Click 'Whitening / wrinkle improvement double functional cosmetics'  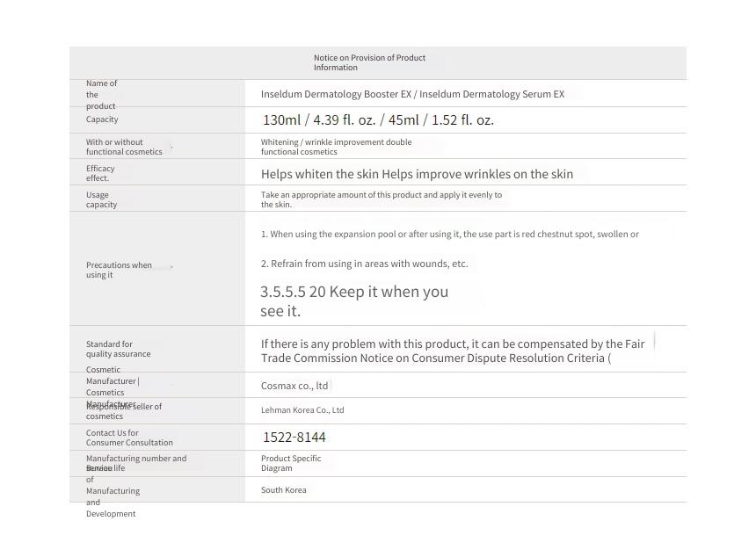(x=336, y=147)
